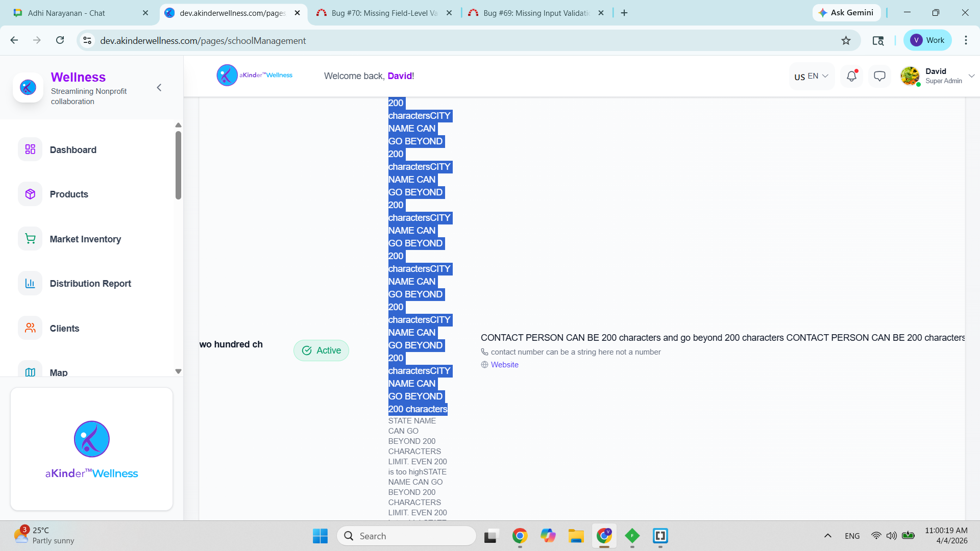The image size is (980, 551).
Task: Expand the David Super Admin menu
Action: (971, 76)
